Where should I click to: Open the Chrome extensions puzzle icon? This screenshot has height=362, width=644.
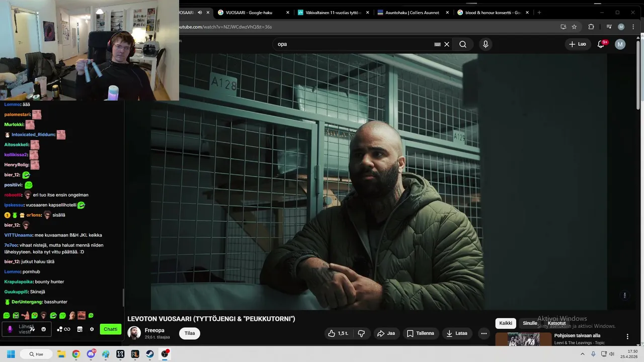[x=591, y=27]
